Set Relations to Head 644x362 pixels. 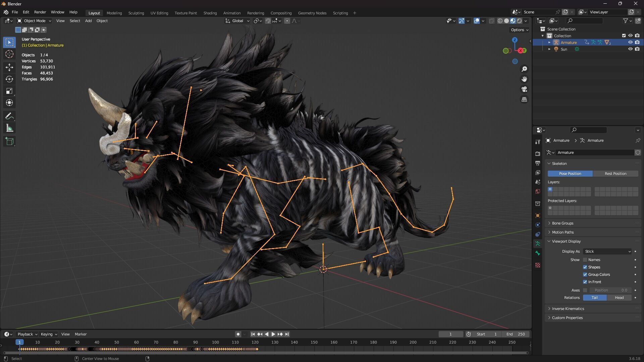pos(619,298)
